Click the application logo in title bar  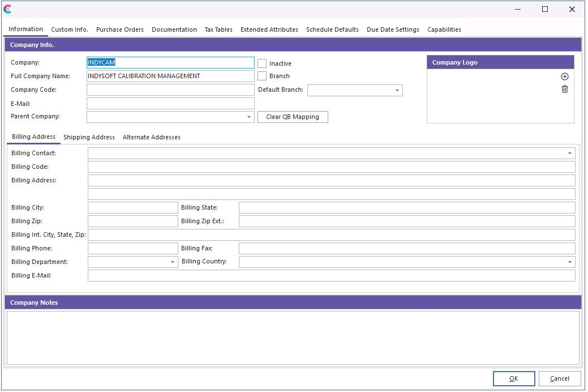[x=7, y=9]
